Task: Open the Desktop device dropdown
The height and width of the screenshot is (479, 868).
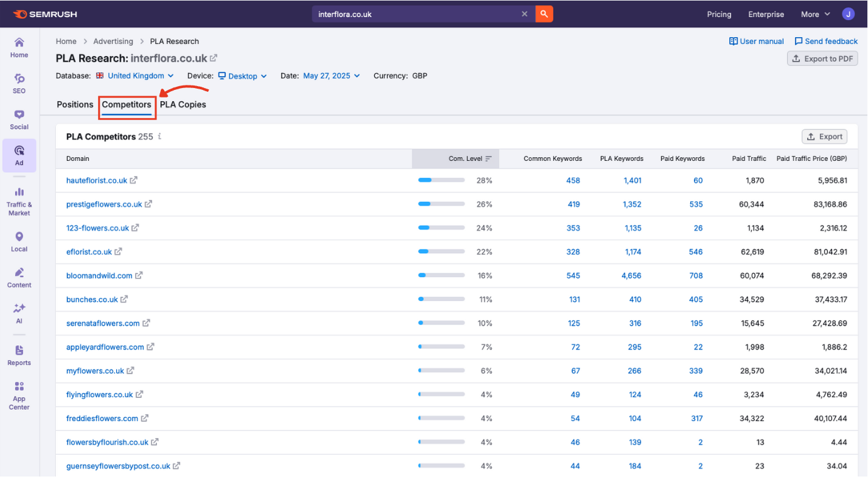Action: 242,76
